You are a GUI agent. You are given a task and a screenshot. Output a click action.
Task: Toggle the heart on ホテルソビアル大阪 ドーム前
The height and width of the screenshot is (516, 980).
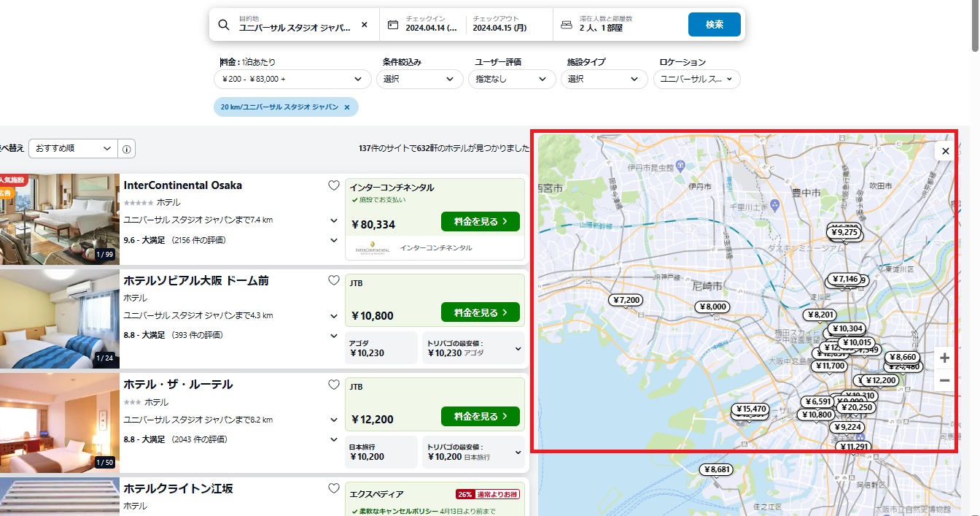click(x=334, y=280)
